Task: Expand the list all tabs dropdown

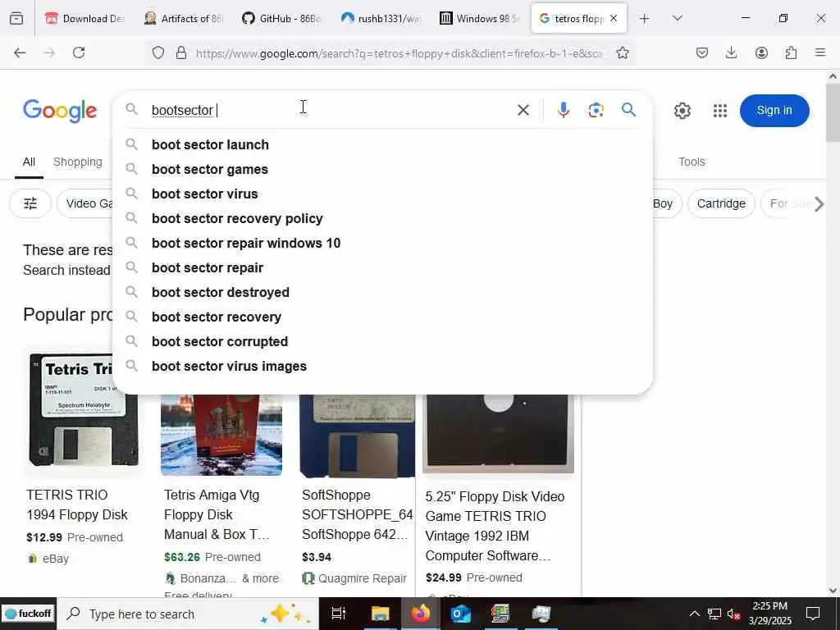Action: (678, 18)
